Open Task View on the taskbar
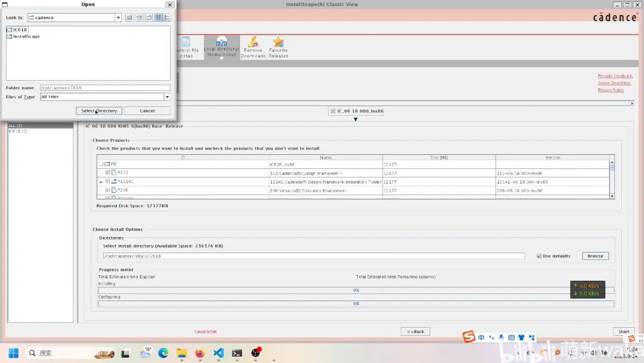The height and width of the screenshot is (363, 644). [x=125, y=353]
